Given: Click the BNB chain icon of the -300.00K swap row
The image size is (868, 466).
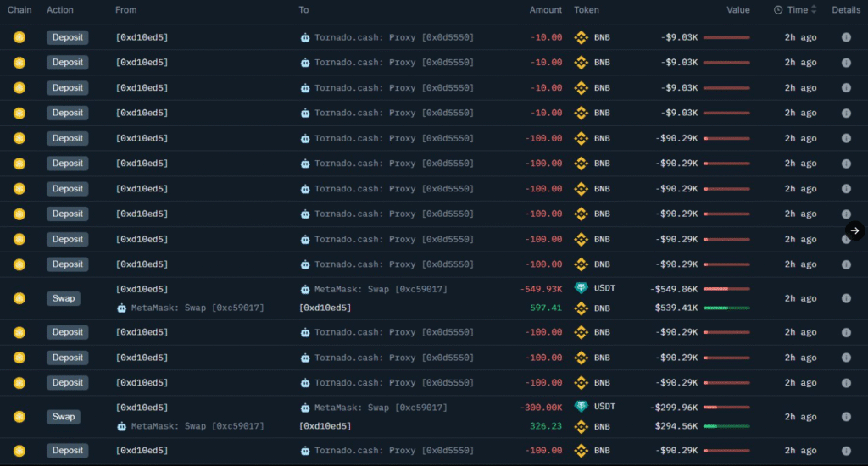Looking at the screenshot, I should [x=19, y=417].
